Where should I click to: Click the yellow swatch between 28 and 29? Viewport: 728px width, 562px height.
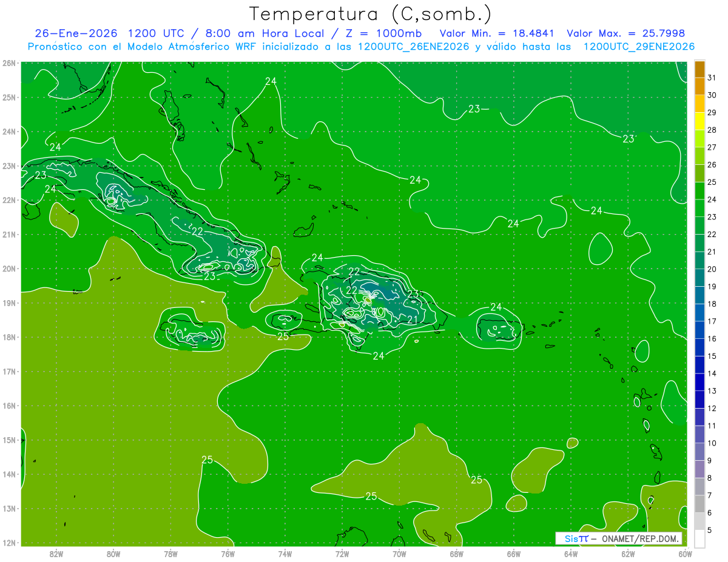pyautogui.click(x=699, y=121)
